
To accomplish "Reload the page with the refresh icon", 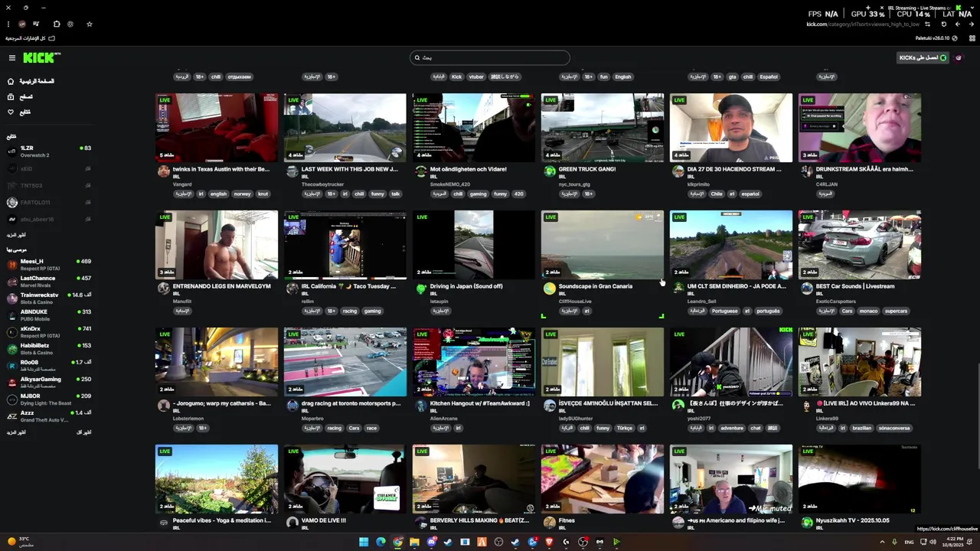I will [943, 24].
